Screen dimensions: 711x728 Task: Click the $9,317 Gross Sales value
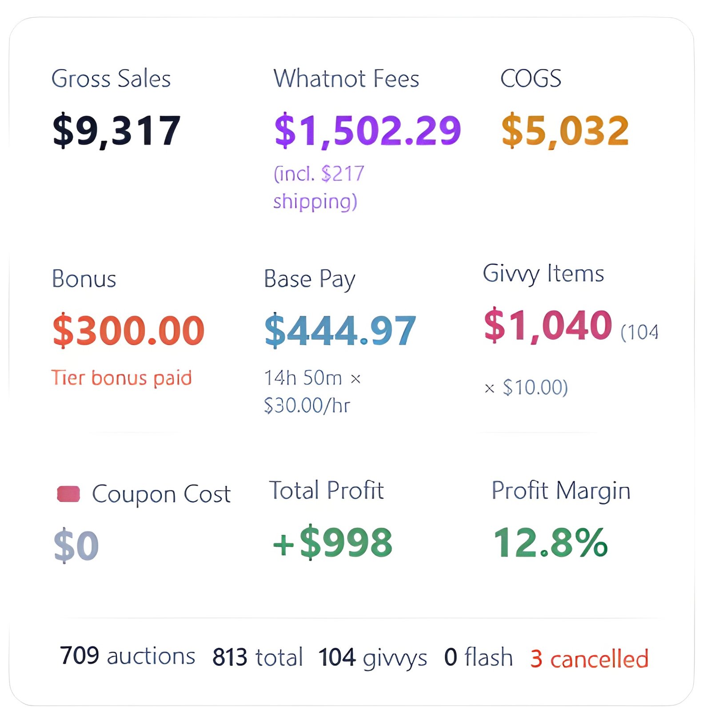[116, 130]
